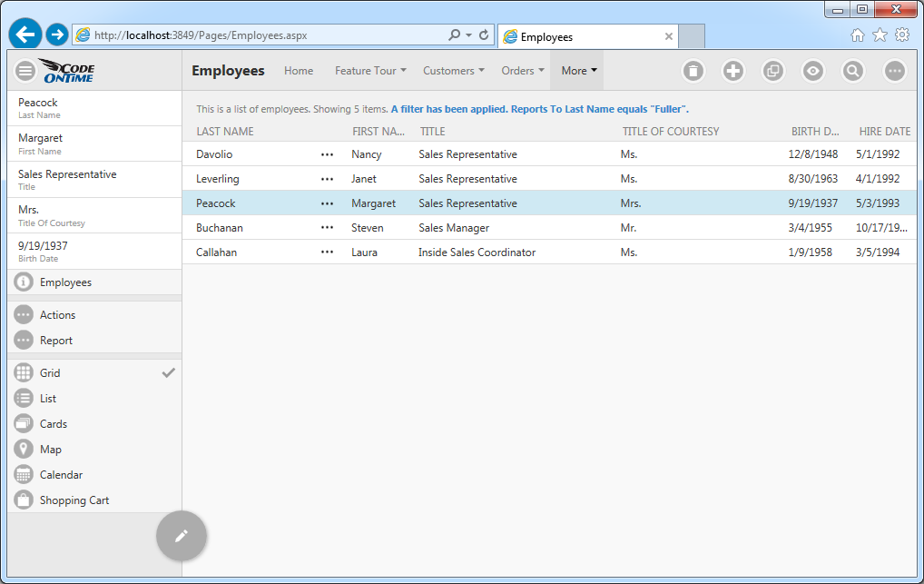
Task: Open the hamburger menu next to the logo
Action: tap(25, 72)
